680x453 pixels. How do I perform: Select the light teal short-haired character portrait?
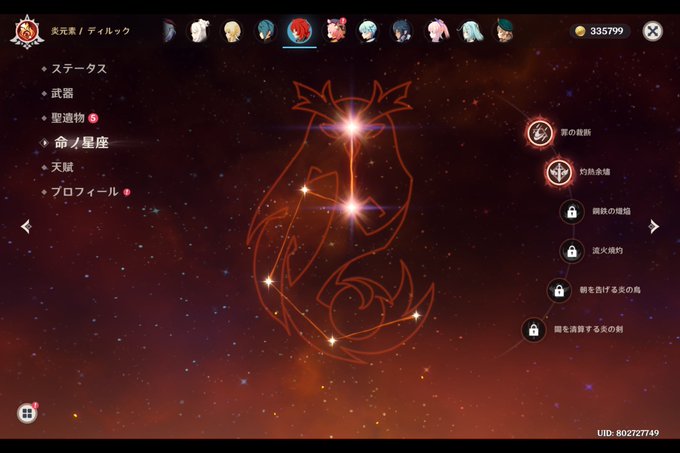click(x=367, y=31)
